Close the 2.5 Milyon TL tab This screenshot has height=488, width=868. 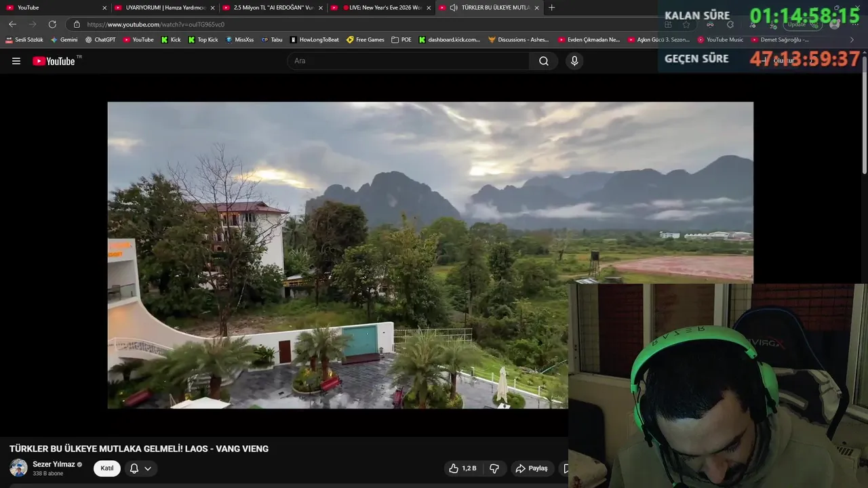click(x=321, y=7)
